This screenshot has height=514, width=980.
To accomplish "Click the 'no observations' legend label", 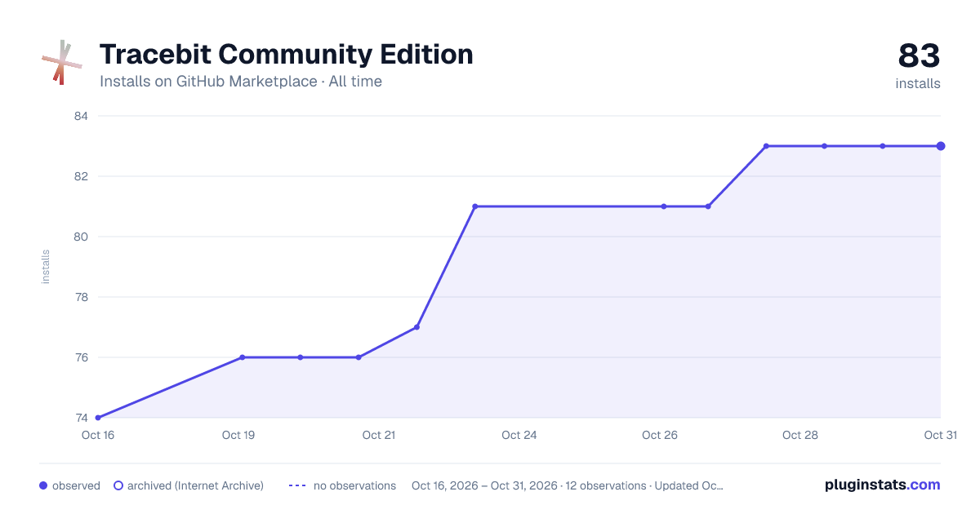I will (354, 485).
